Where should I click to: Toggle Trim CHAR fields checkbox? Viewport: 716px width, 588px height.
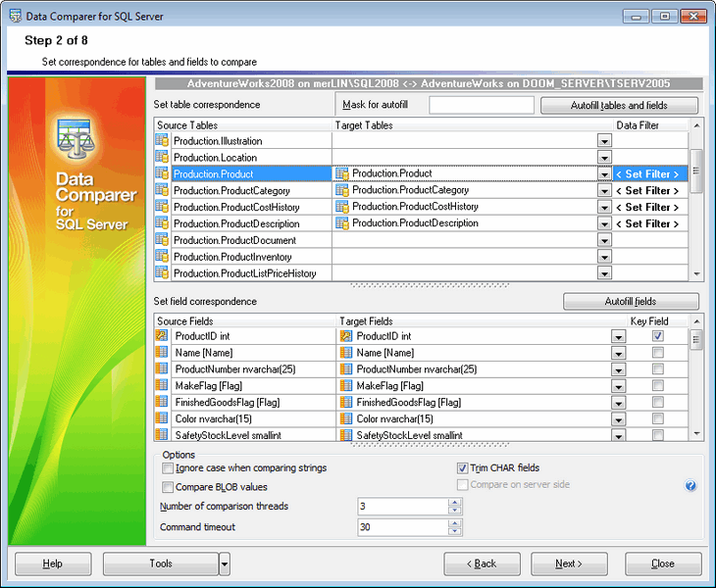[x=462, y=468]
